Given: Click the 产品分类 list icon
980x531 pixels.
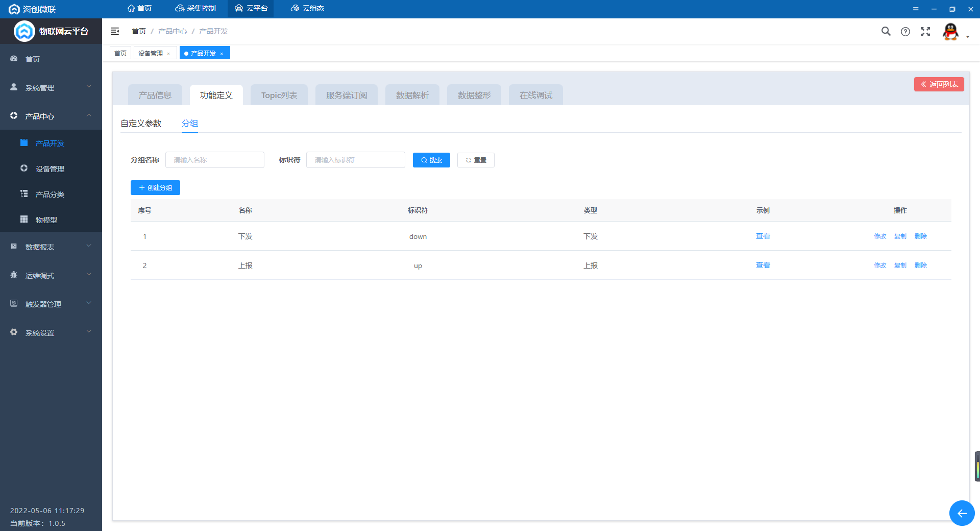Looking at the screenshot, I should [x=24, y=194].
